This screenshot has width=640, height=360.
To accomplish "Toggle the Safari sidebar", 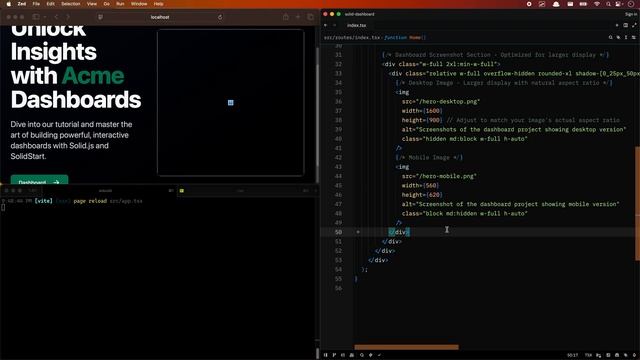I will (36, 17).
